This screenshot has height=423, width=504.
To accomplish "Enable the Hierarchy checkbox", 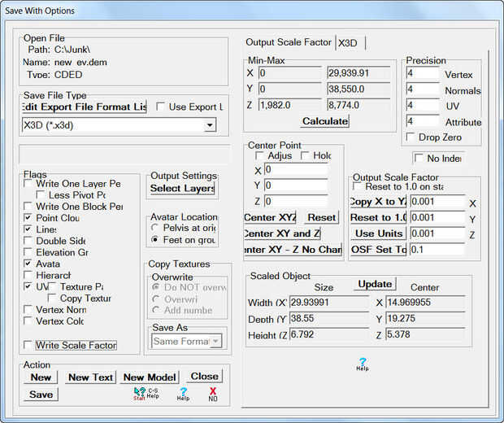I will (28, 275).
